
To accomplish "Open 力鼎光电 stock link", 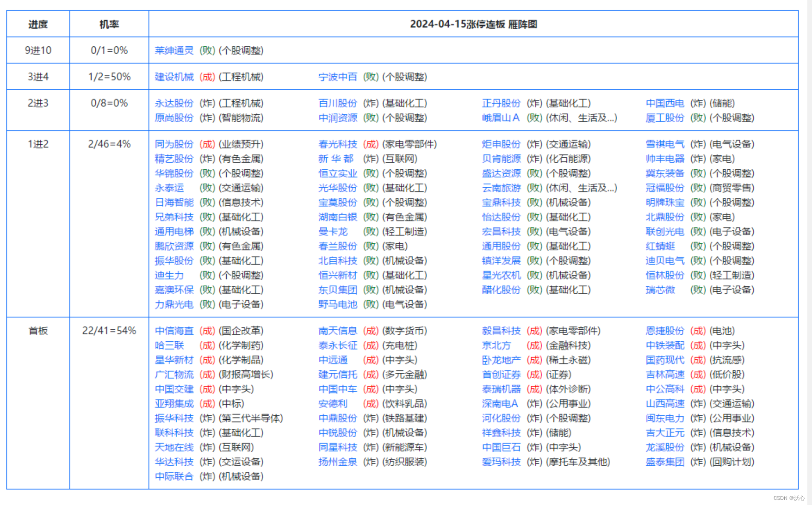I will 174,304.
